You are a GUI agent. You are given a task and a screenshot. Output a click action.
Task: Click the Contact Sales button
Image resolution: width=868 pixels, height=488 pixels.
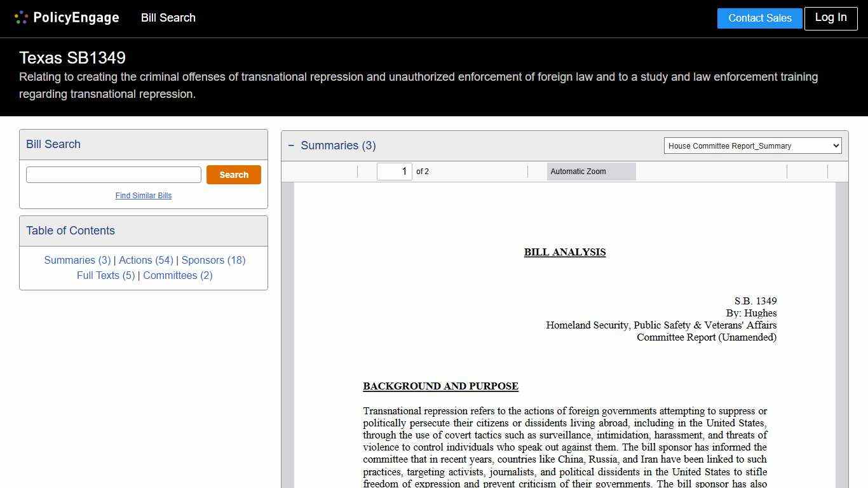759,18
